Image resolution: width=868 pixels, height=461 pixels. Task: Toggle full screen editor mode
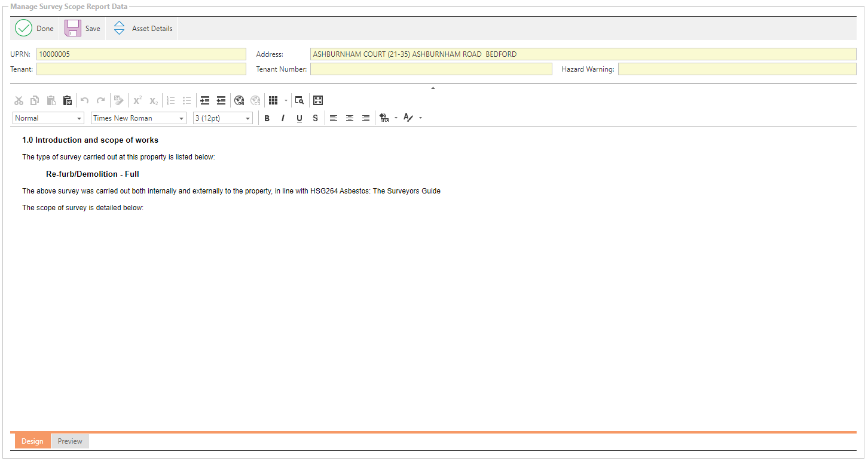coord(318,100)
